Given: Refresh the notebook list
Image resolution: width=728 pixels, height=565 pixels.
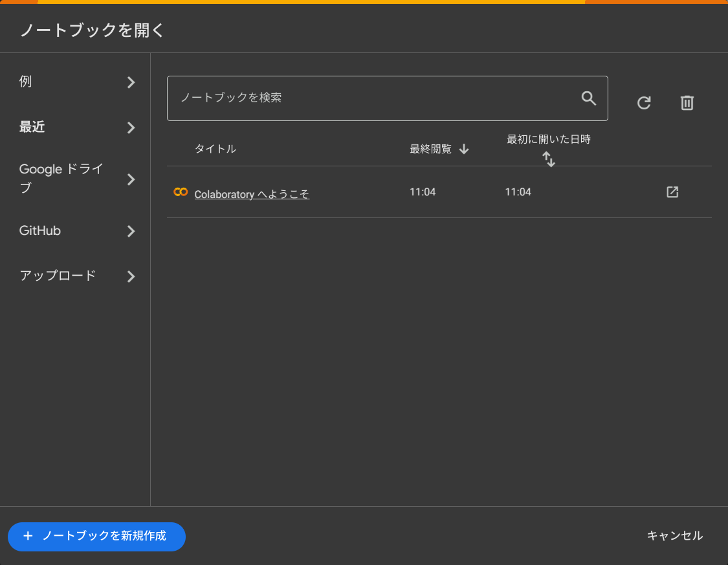Looking at the screenshot, I should pyautogui.click(x=644, y=103).
